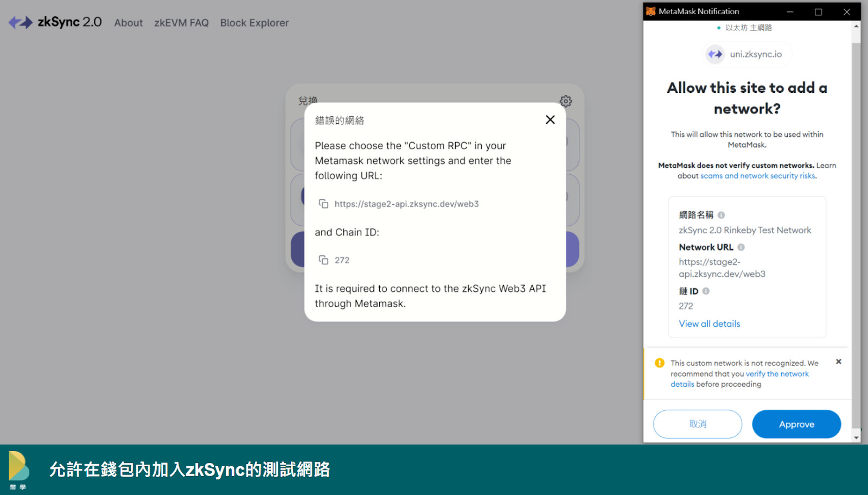
Task: Open View all details link
Action: [710, 323]
